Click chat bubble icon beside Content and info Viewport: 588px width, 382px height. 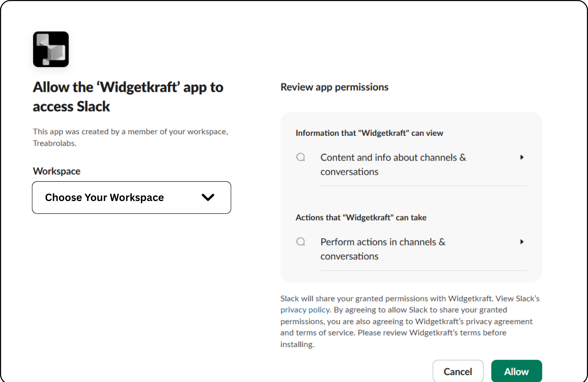pyautogui.click(x=300, y=157)
